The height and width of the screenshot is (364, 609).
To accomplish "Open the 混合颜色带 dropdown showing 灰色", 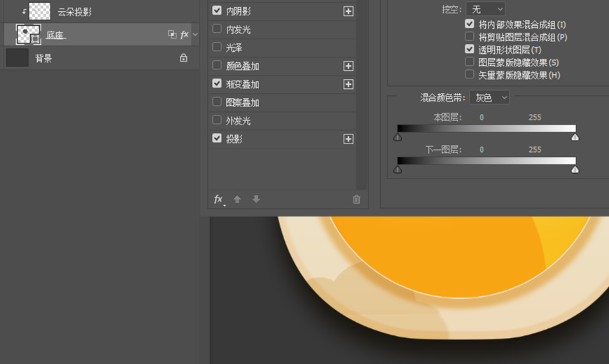I will 489,97.
